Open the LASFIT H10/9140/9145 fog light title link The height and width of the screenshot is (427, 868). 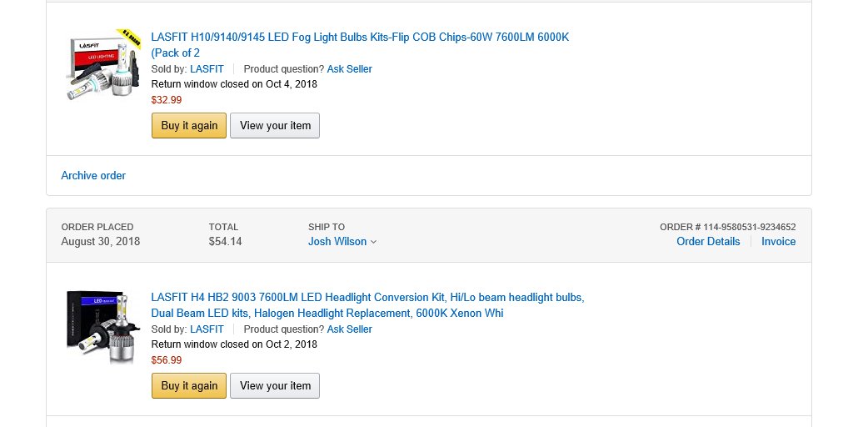pos(360,45)
